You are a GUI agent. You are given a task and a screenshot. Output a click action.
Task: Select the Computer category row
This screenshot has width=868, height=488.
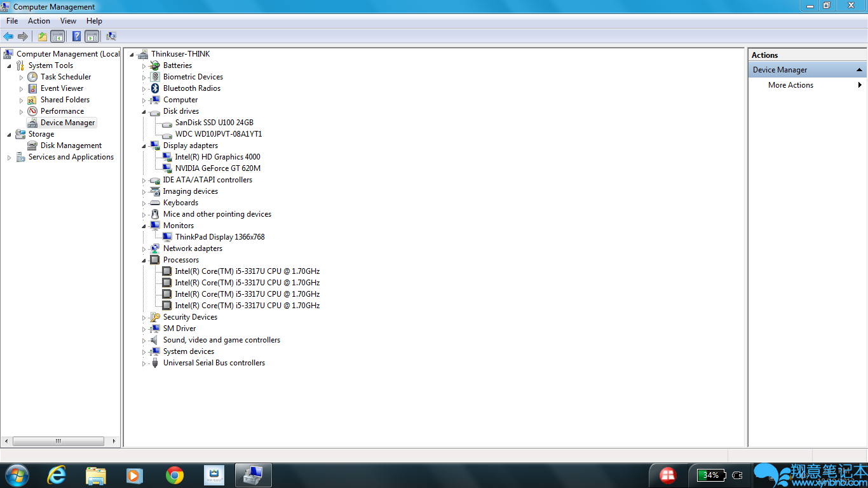point(180,100)
